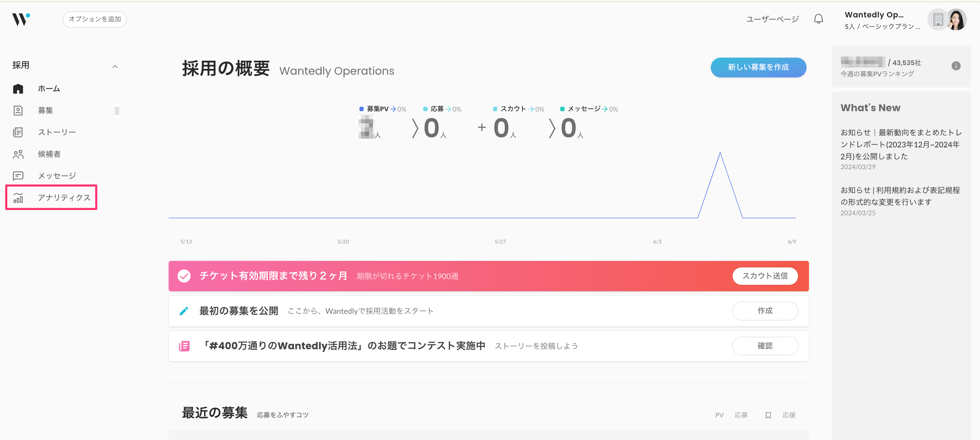Click the メッセージ legend swatch
This screenshot has height=440, width=980.
coord(562,109)
